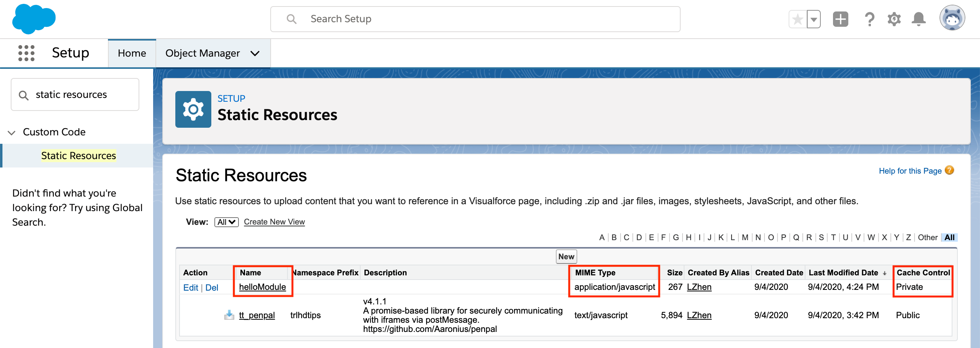980x348 pixels.
Task: Expand the favorites list dropdown arrow
Action: pos(814,19)
